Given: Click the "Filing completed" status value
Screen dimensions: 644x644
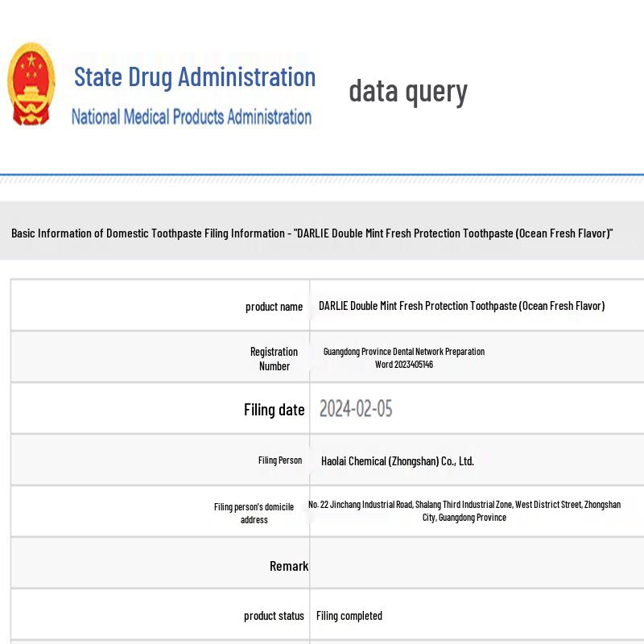Looking at the screenshot, I should pyautogui.click(x=349, y=616).
